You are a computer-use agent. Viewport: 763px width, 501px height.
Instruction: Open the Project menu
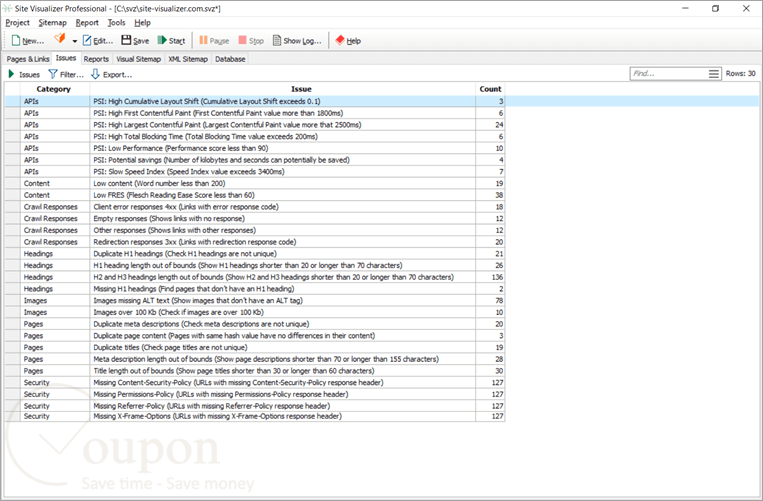coord(18,23)
